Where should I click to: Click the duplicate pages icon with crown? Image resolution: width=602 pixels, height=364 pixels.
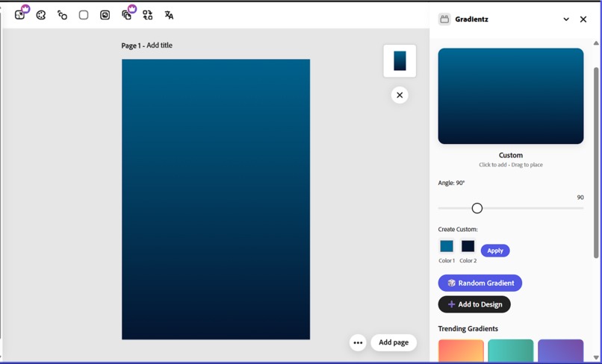pos(127,15)
